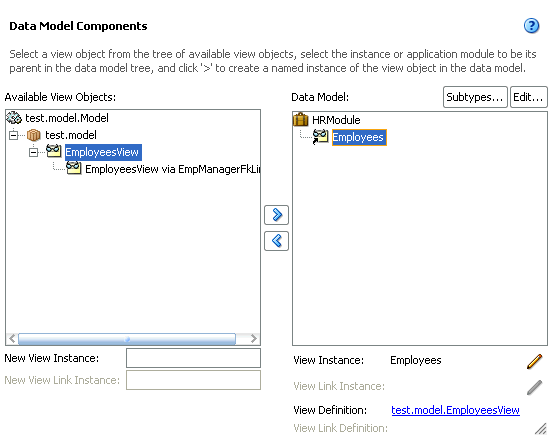Click the 'Available View Objects:' label
Viewport: 552px width, 442px height.
click(x=60, y=97)
